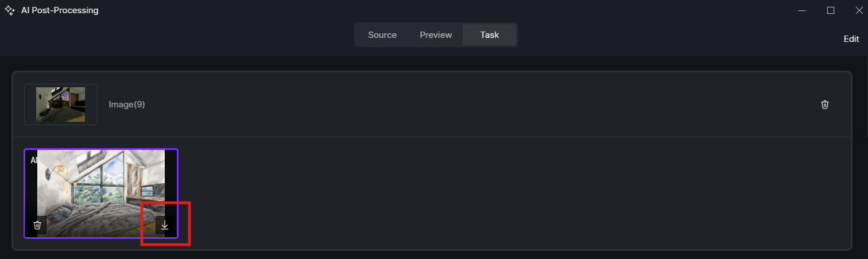
Task: Click the AI Post-Processing window title text
Action: 60,10
